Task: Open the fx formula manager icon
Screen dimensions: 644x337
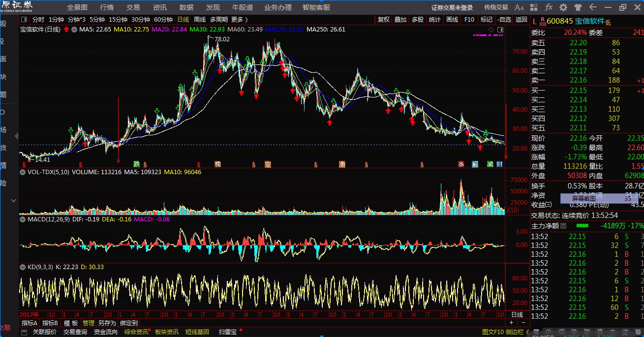Action: 549,7
